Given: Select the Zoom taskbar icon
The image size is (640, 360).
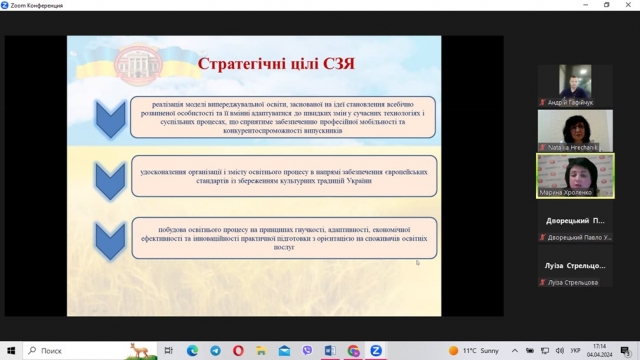Looking at the screenshot, I should click(x=376, y=351).
